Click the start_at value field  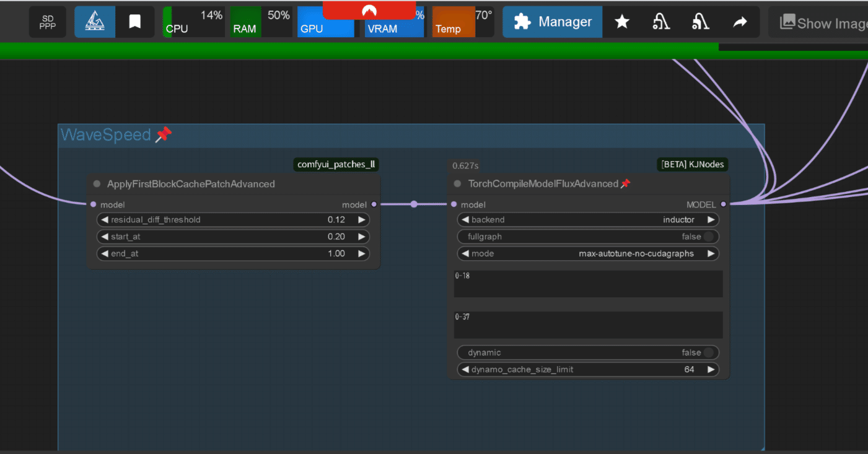click(x=233, y=237)
